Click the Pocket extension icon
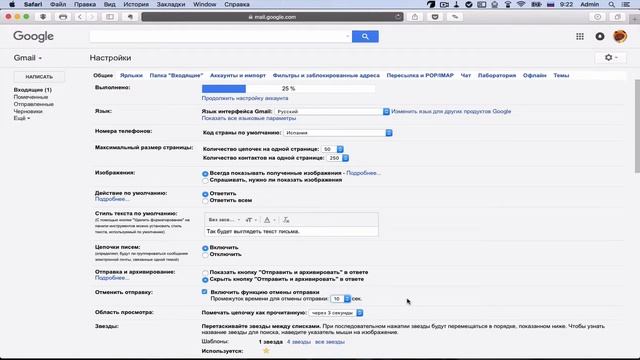 pos(435,17)
